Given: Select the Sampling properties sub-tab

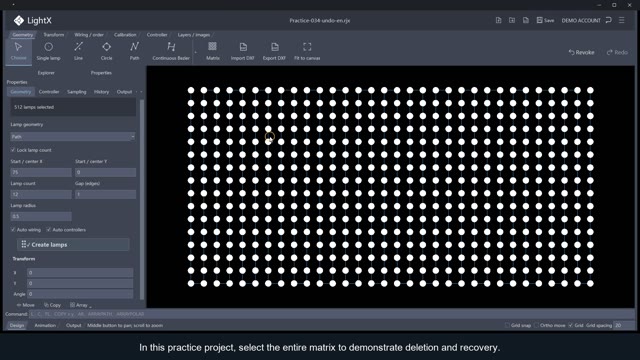Looking at the screenshot, I should coord(77,92).
